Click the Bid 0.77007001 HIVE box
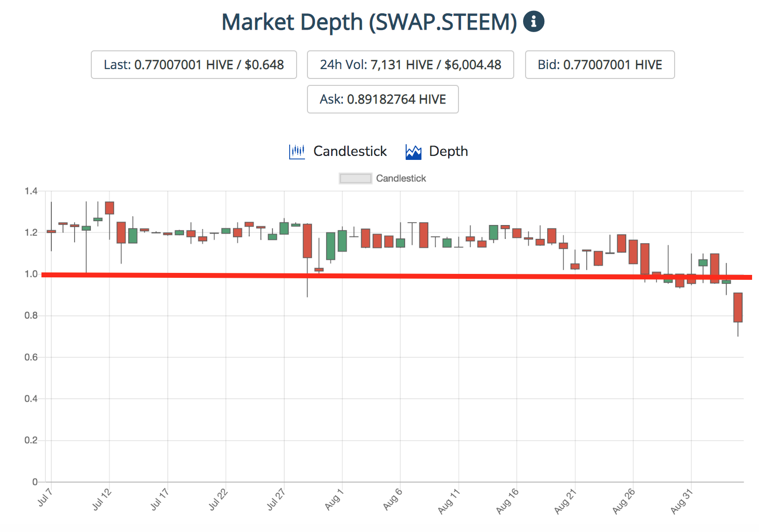The height and width of the screenshot is (532, 759). [x=600, y=65]
